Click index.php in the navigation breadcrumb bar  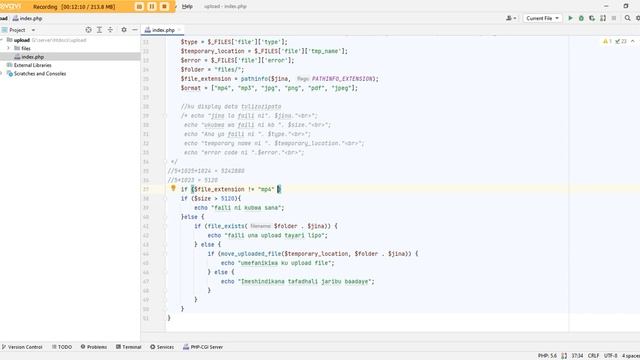[27, 18]
